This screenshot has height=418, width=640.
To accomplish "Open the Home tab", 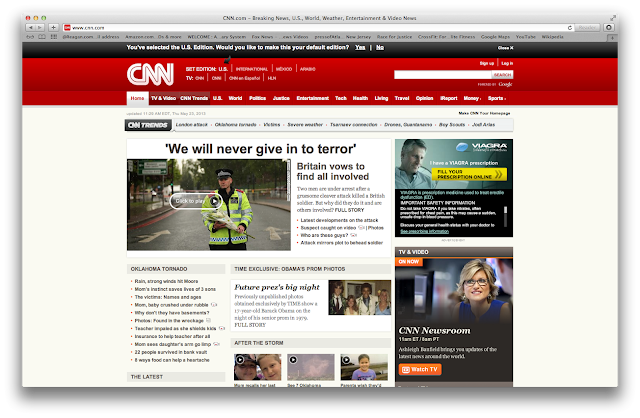I will point(137,98).
